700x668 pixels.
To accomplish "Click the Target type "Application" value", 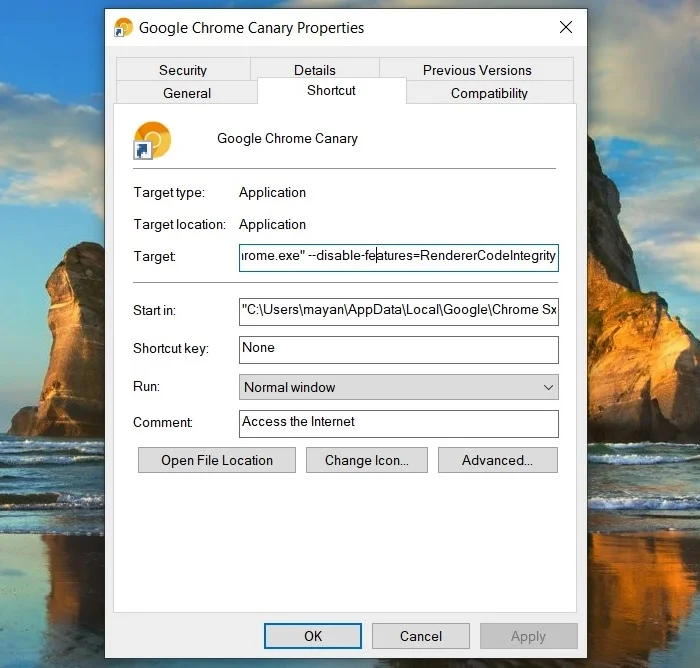I will click(272, 192).
